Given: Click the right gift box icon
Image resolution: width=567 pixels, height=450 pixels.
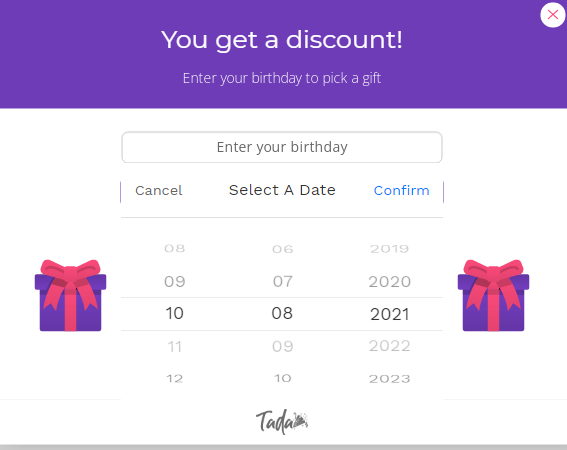Looking at the screenshot, I should point(493,295).
